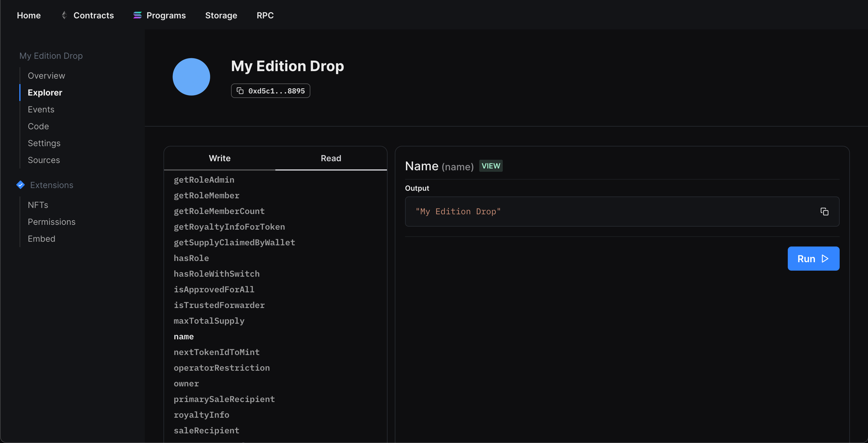Copy the contract address 0xd5c1...8895
The image size is (868, 443).
(271, 90)
